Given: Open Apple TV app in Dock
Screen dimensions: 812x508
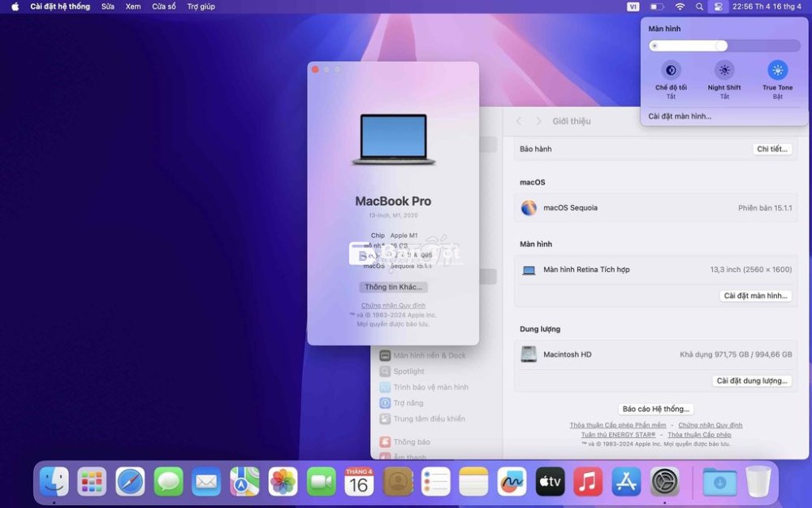Looking at the screenshot, I should (550, 481).
